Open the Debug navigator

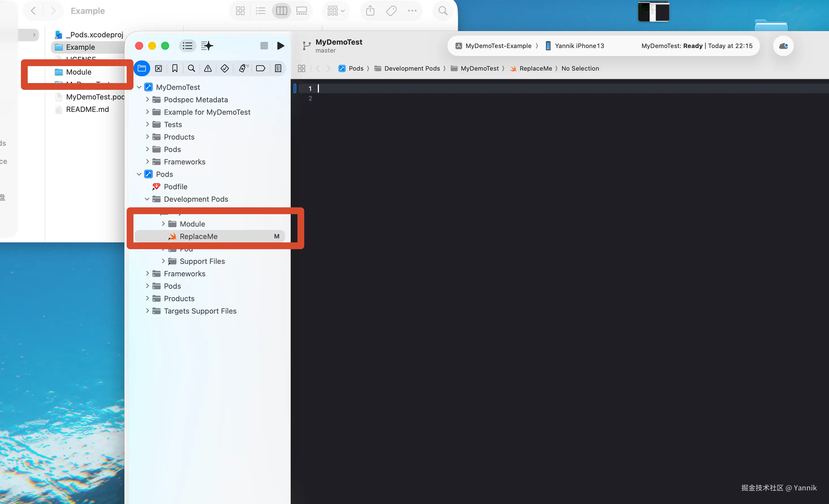(243, 68)
